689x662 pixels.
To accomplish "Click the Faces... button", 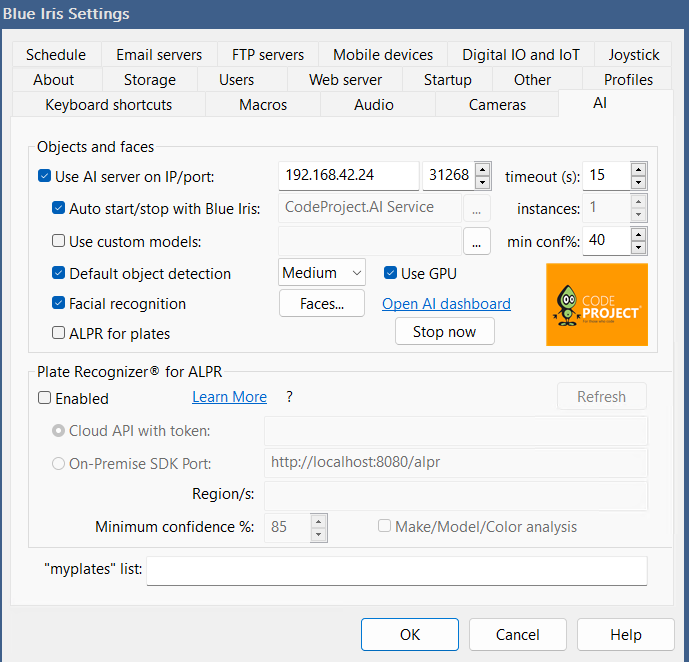I will pos(322,303).
